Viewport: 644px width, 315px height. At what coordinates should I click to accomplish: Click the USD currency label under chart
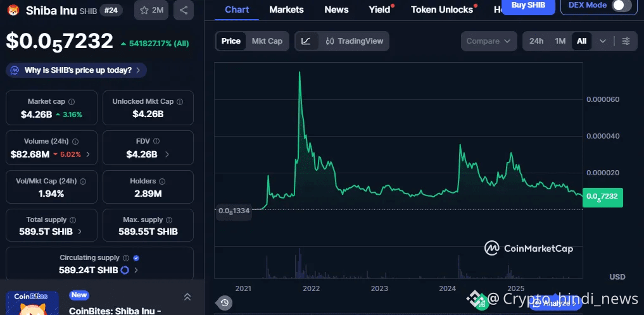pyautogui.click(x=617, y=277)
